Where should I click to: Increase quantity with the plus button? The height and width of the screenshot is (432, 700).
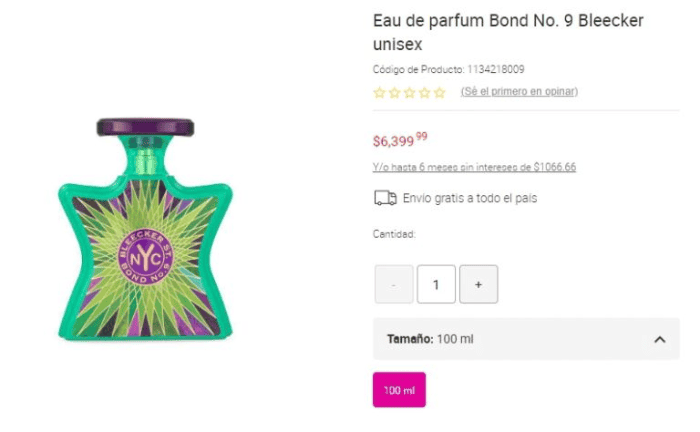coord(478,285)
